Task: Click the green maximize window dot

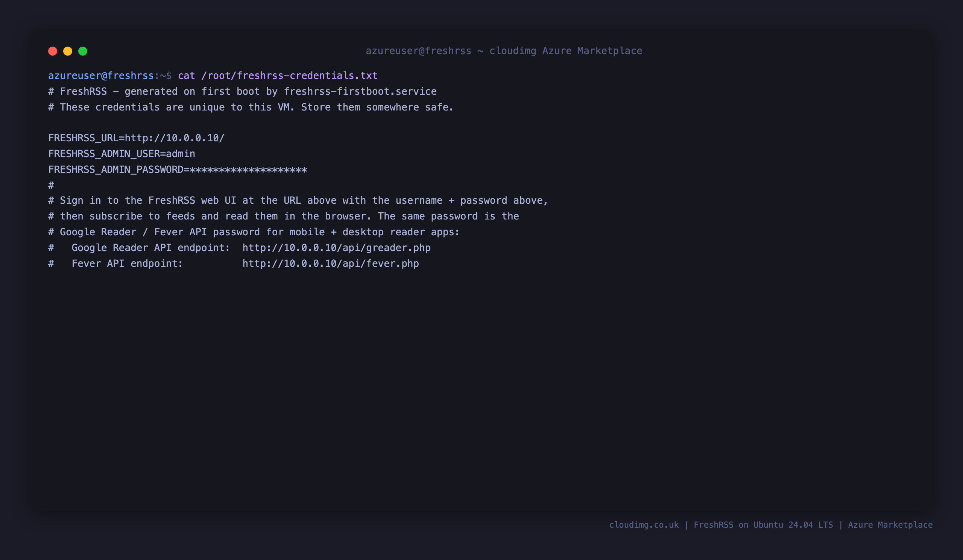Action: point(83,51)
